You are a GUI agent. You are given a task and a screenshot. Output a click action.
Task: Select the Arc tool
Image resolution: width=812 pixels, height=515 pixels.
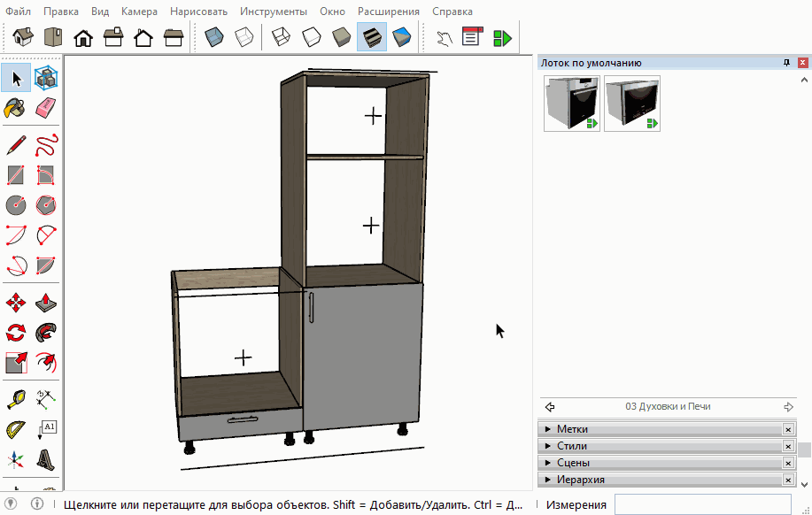16,235
